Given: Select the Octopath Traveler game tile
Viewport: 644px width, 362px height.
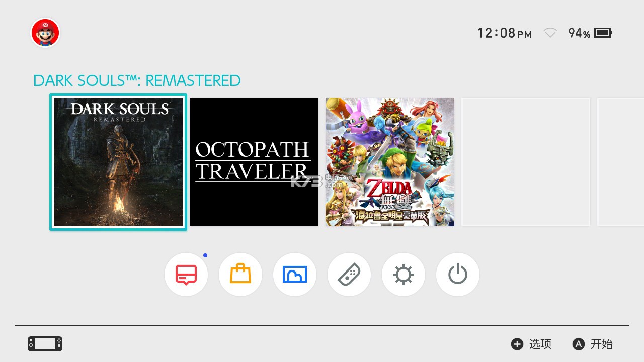Looking at the screenshot, I should click(x=254, y=162).
